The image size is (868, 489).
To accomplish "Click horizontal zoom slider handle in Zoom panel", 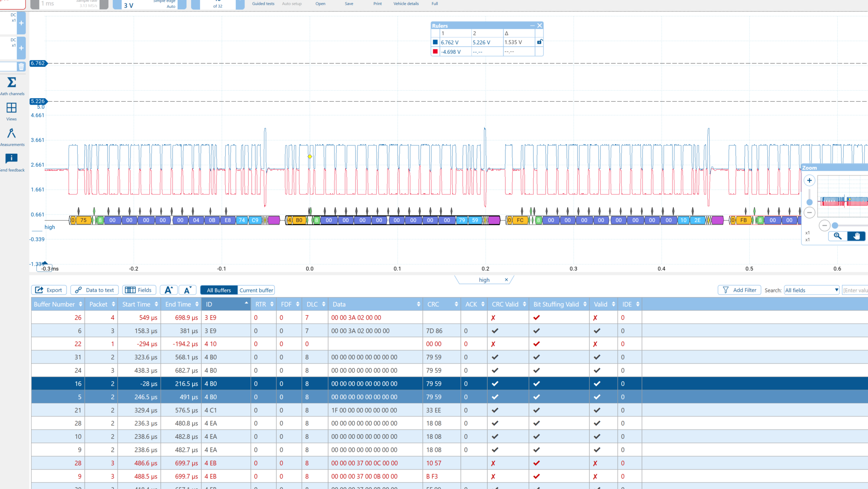I will (835, 225).
